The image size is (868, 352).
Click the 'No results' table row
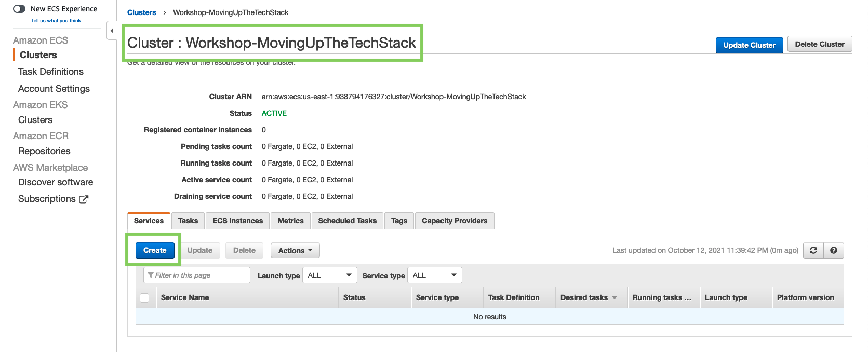[x=490, y=317]
